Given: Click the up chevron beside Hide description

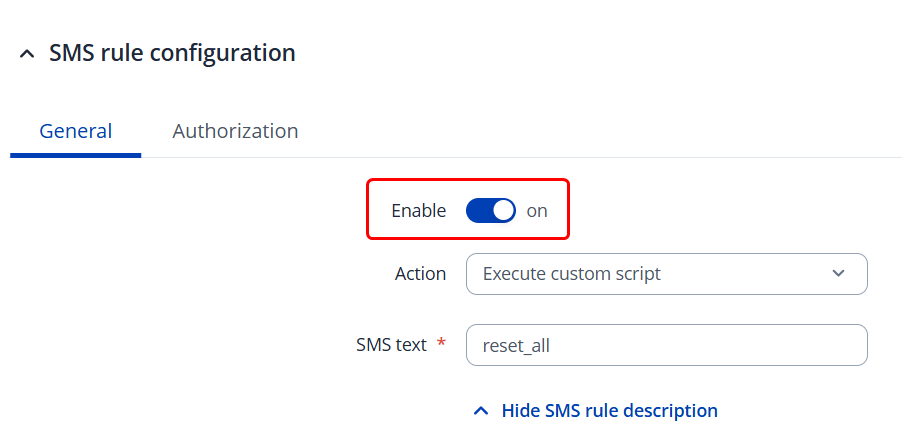Looking at the screenshot, I should (481, 411).
